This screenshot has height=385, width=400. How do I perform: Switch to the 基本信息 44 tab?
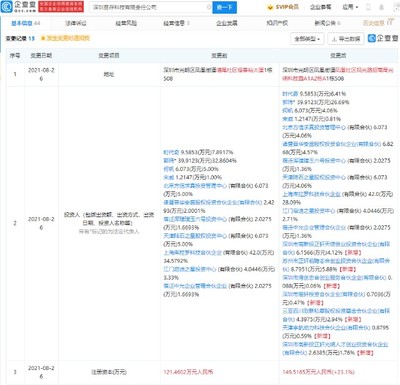tap(26, 23)
